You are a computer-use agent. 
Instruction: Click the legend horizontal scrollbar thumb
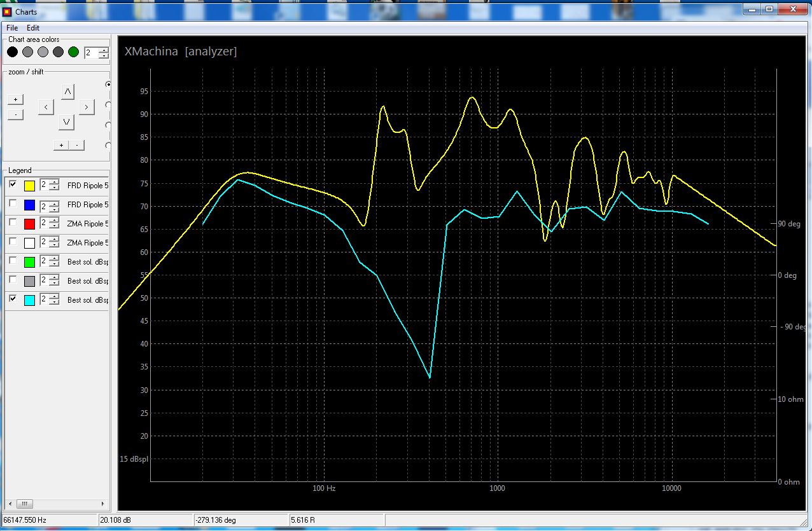point(24,504)
